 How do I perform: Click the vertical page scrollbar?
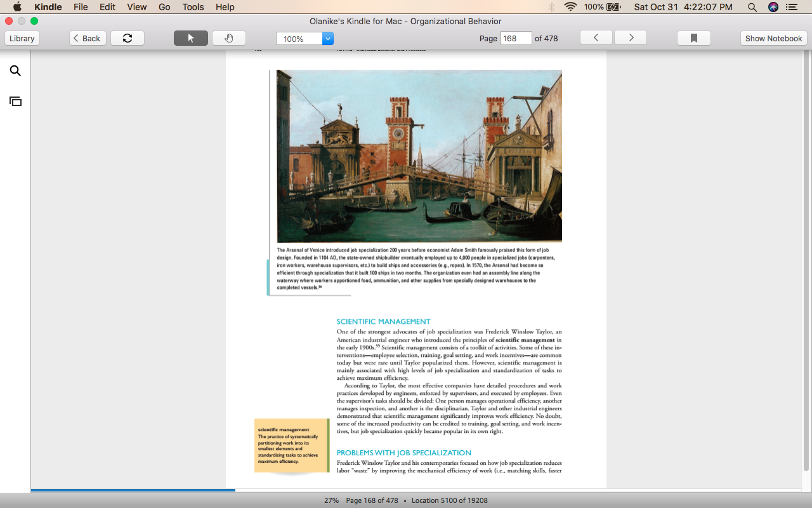point(806,262)
